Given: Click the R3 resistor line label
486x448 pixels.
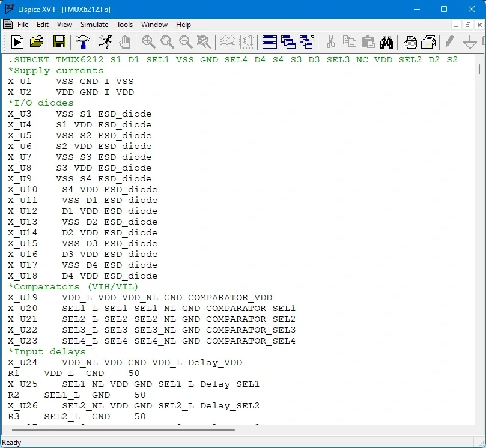Looking at the screenshot, I should coord(14,416).
